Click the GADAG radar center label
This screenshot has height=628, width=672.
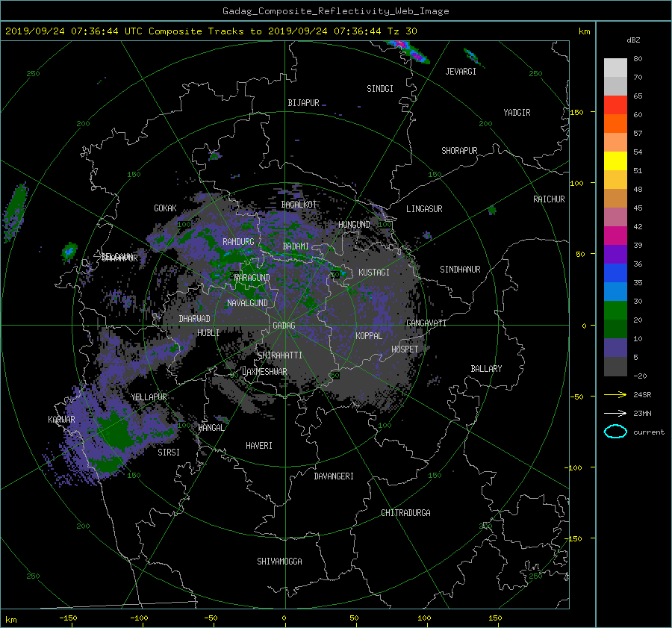(x=284, y=326)
